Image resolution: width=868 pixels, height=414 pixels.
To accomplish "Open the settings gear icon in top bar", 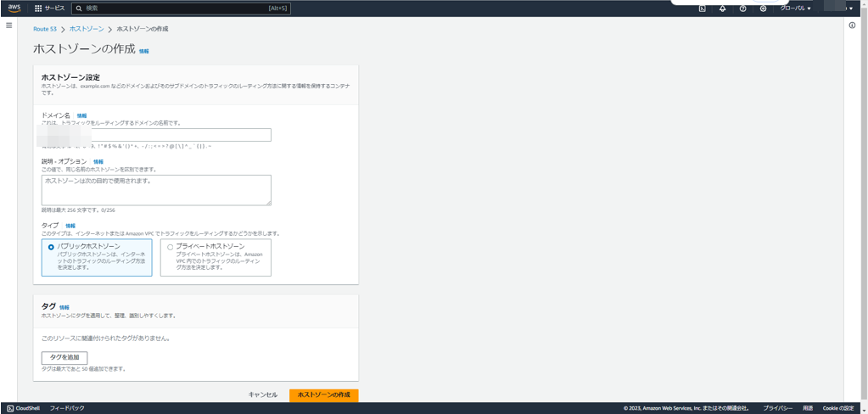I will 764,8.
